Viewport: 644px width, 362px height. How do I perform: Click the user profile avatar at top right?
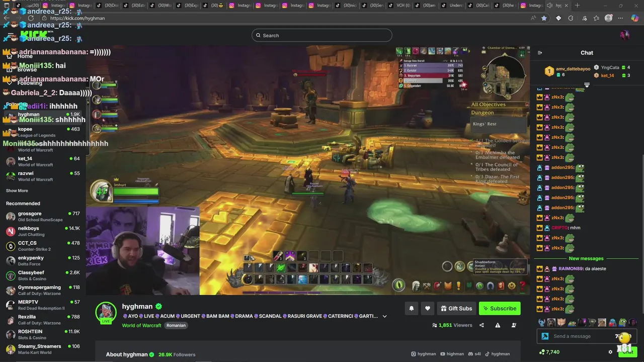point(625,35)
